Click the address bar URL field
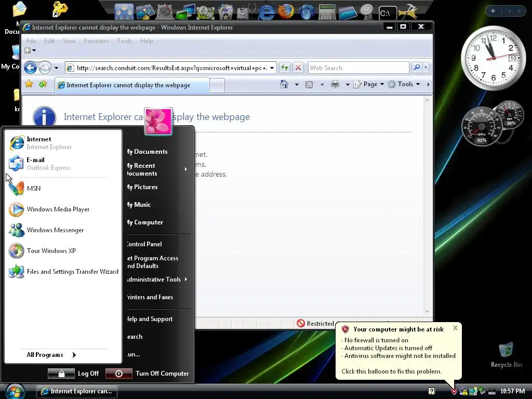 [x=171, y=68]
